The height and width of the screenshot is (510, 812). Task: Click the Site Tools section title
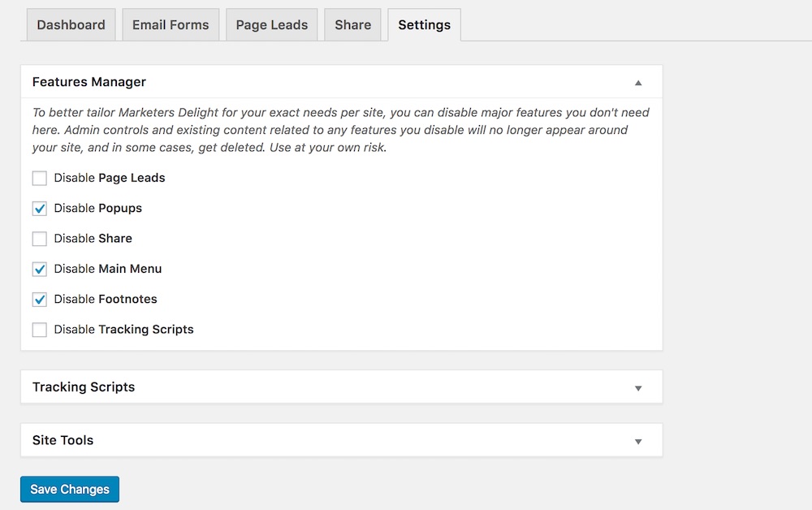click(x=63, y=440)
